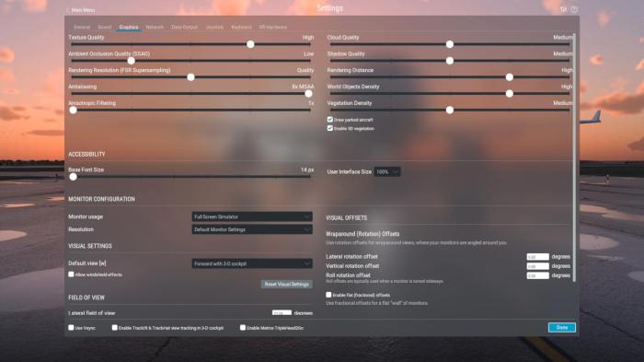Click the Wraparound (Rotation) Offsets label
This screenshot has width=644, height=362.
(362, 234)
